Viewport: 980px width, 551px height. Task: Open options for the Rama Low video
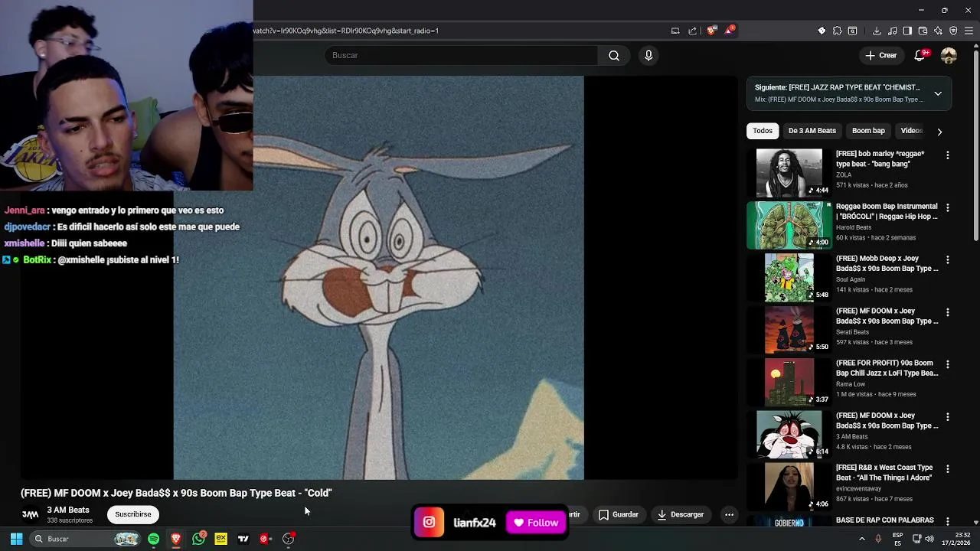coord(947,364)
